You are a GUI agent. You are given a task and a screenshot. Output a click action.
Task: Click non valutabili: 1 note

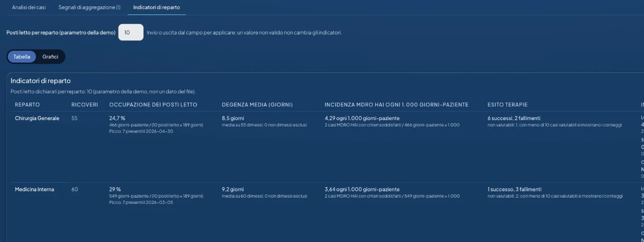(555, 125)
